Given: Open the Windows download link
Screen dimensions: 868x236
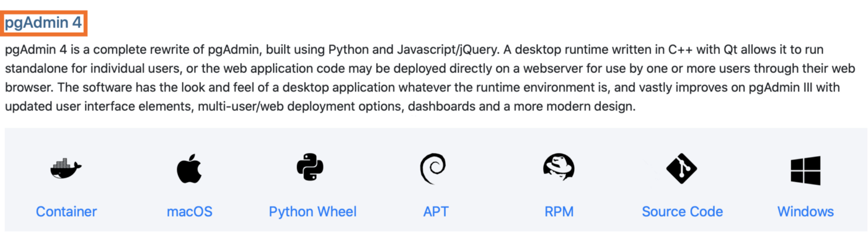Looking at the screenshot, I should tap(805, 212).
